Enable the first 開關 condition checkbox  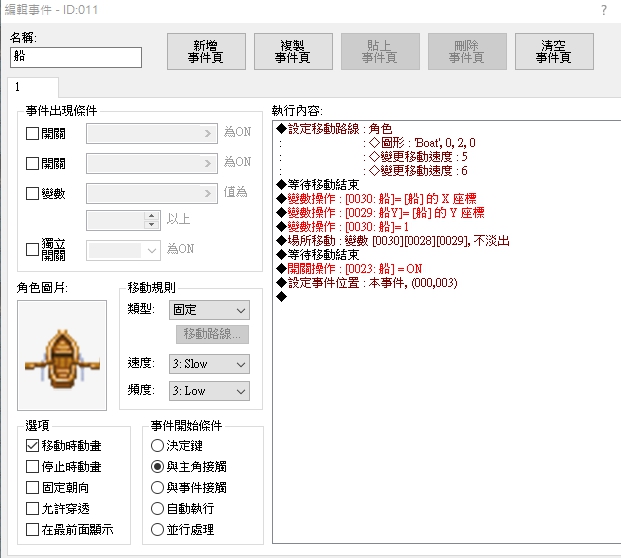point(32,133)
